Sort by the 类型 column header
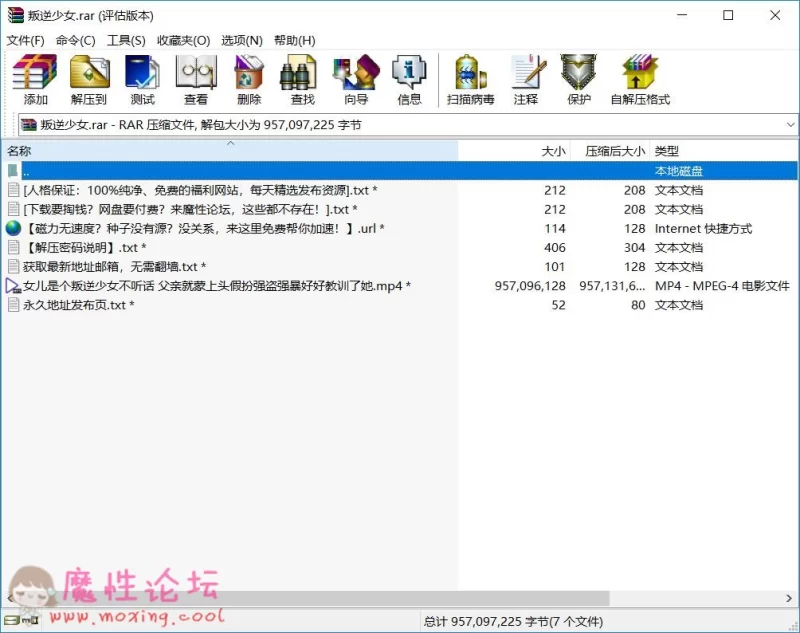800x633 pixels. click(724, 150)
